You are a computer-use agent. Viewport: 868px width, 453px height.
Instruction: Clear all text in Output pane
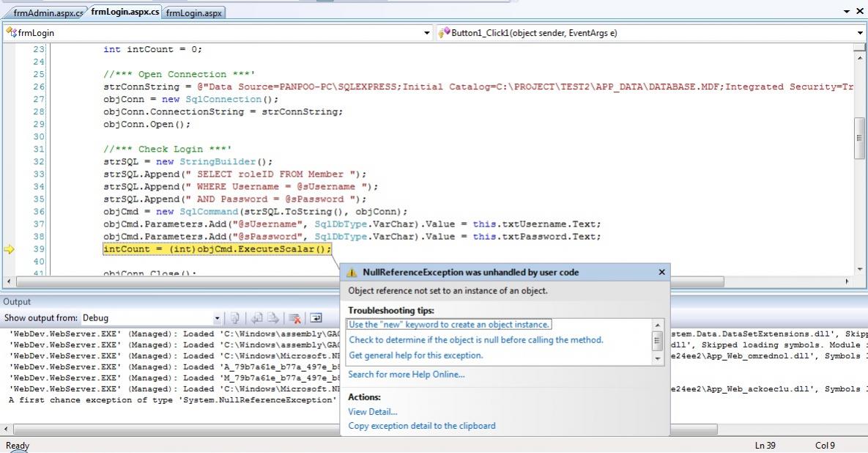(x=294, y=318)
